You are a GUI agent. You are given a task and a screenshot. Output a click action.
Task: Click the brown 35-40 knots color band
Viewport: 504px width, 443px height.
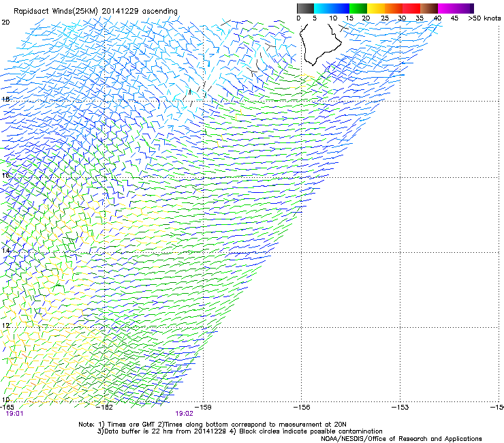pos(429,8)
